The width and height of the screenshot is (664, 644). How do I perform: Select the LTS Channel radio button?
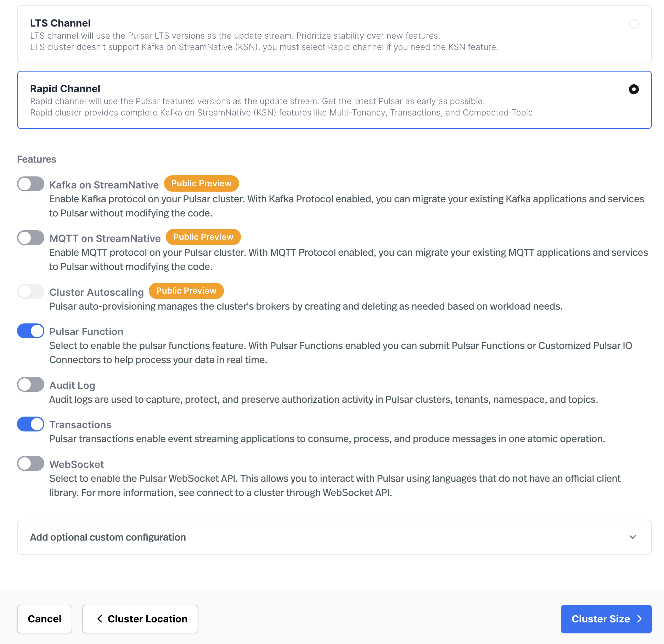pyautogui.click(x=634, y=24)
